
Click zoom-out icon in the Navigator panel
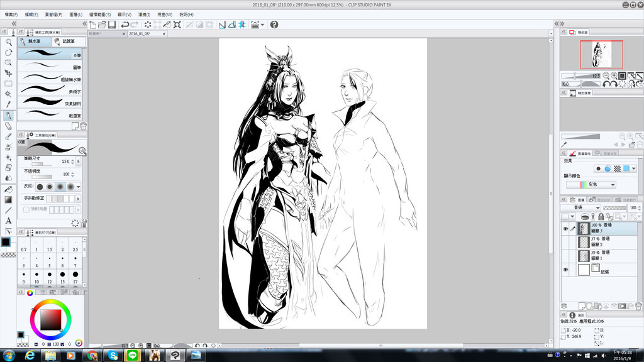pyautogui.click(x=606, y=75)
